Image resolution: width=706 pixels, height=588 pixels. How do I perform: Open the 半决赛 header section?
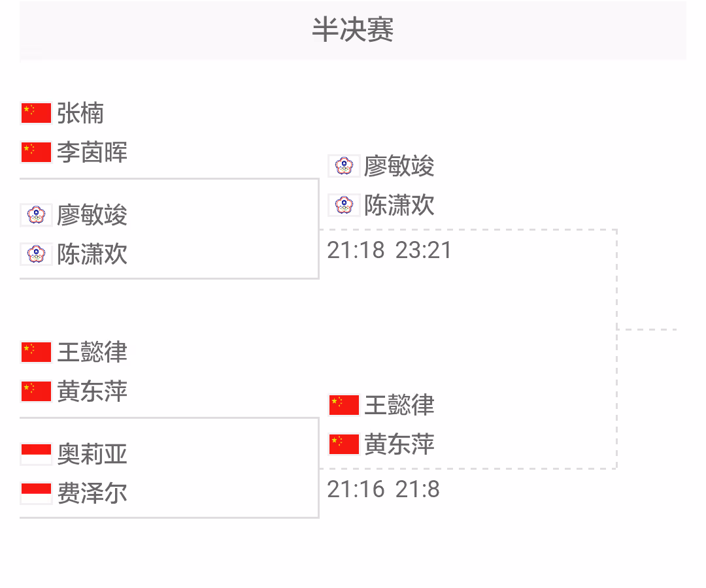point(353,30)
